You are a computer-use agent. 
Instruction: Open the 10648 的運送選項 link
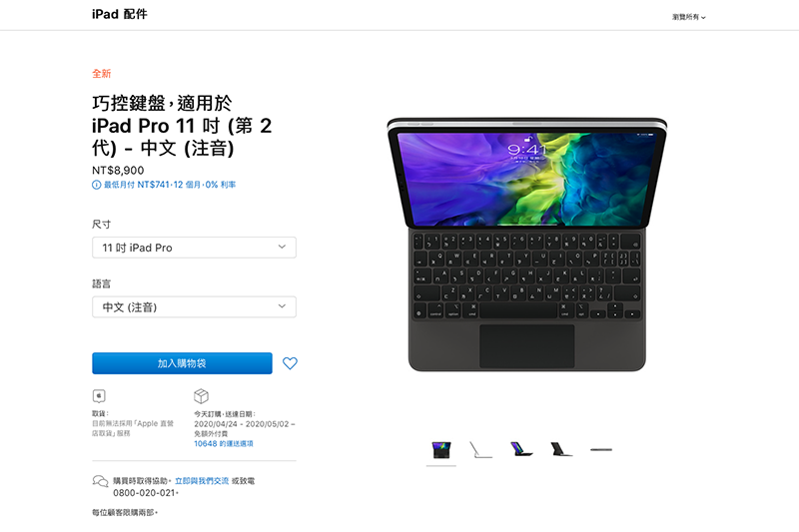(223, 444)
